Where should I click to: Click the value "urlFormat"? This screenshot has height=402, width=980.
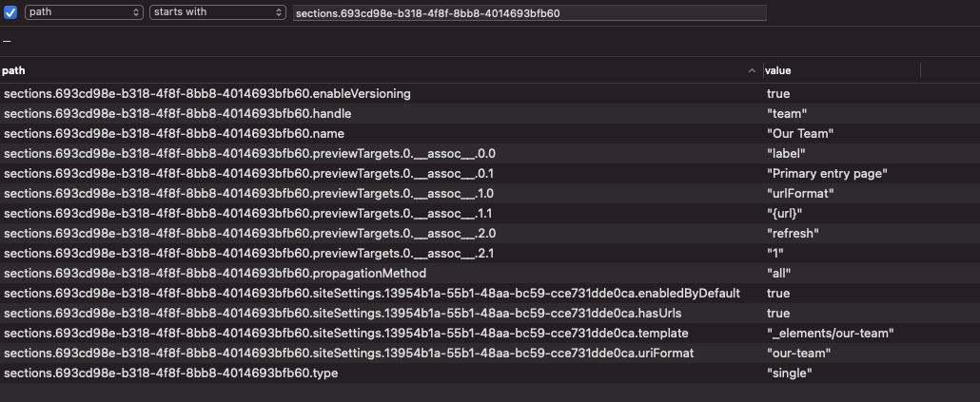pos(800,194)
